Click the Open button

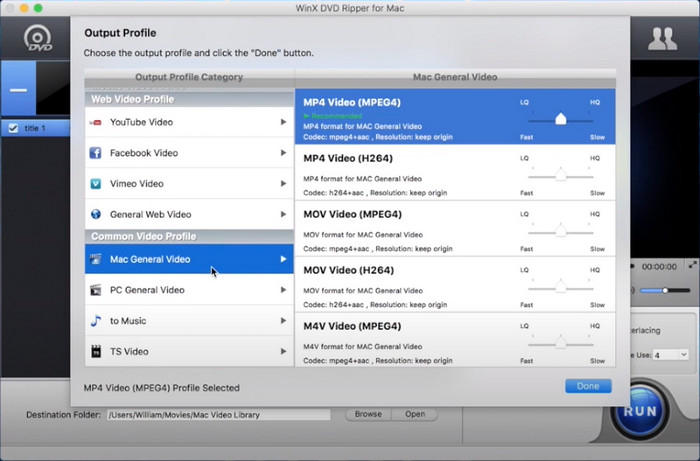[415, 414]
